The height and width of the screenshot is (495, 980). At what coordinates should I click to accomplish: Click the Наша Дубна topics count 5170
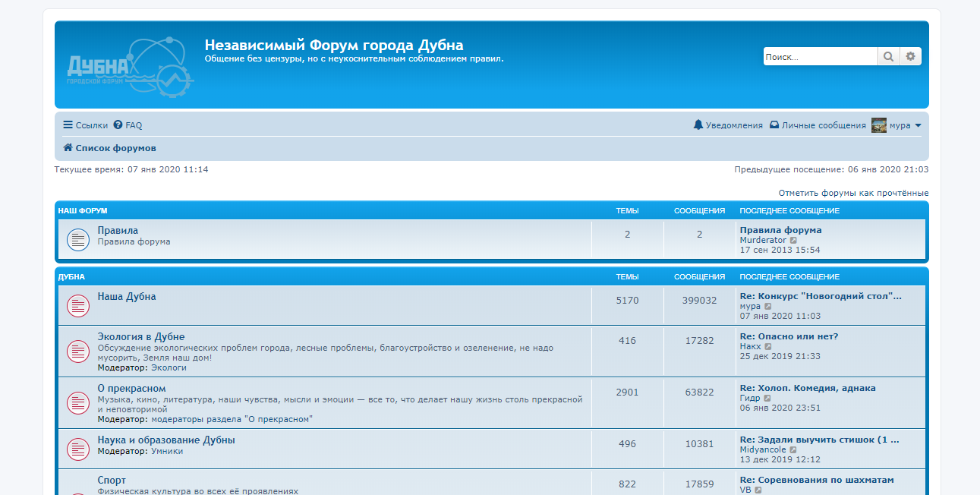[628, 301]
